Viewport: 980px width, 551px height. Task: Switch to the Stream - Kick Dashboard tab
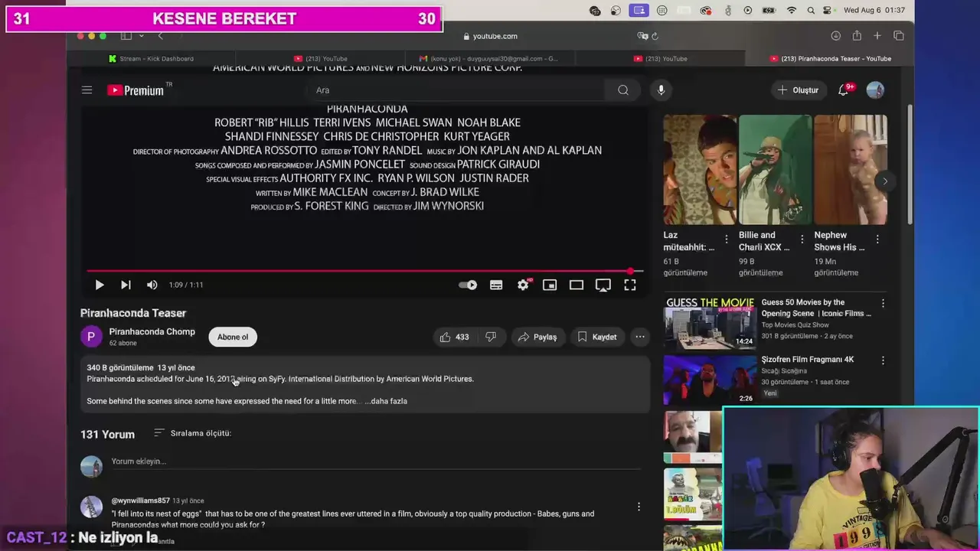[x=151, y=58]
